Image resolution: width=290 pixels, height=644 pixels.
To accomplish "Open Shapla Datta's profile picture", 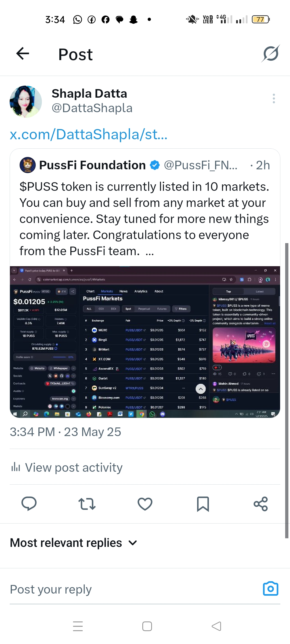I will click(26, 102).
